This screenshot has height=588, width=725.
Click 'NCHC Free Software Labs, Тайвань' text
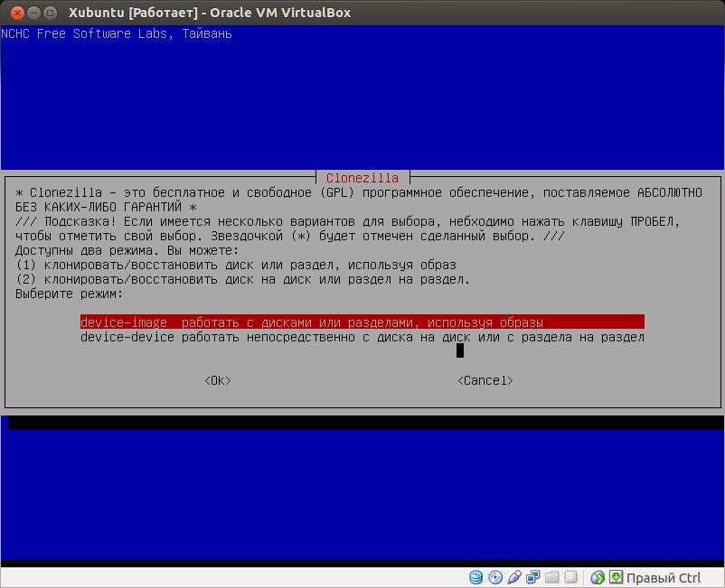[x=117, y=33]
